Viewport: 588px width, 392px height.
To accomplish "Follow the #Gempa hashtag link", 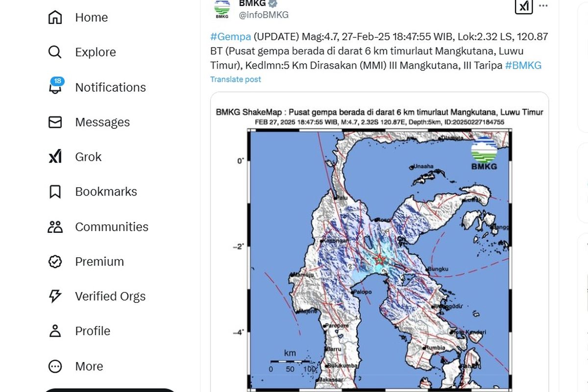I will pyautogui.click(x=230, y=36).
